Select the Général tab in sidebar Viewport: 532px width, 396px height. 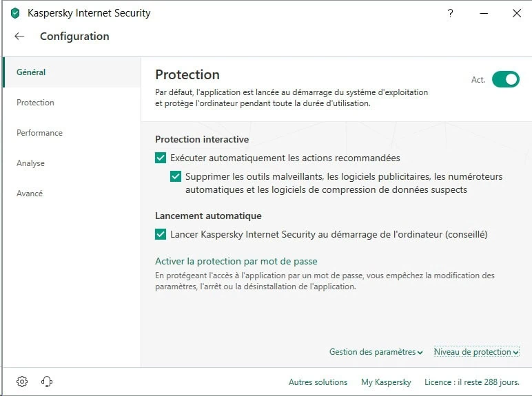(x=31, y=72)
